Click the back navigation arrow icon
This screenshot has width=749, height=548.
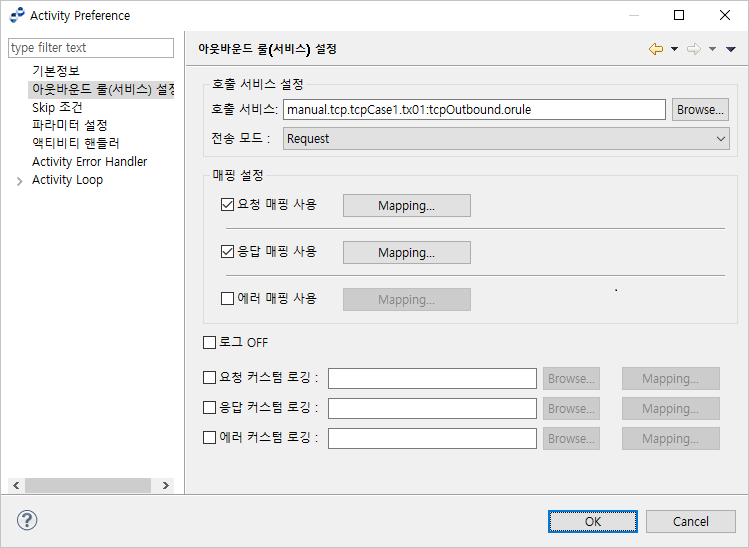[656, 49]
